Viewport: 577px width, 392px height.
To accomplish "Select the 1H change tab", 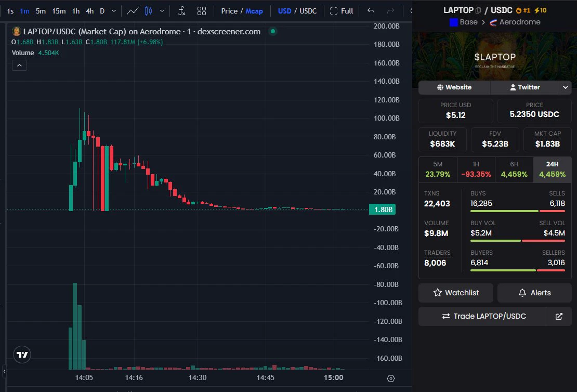I will 476,169.
